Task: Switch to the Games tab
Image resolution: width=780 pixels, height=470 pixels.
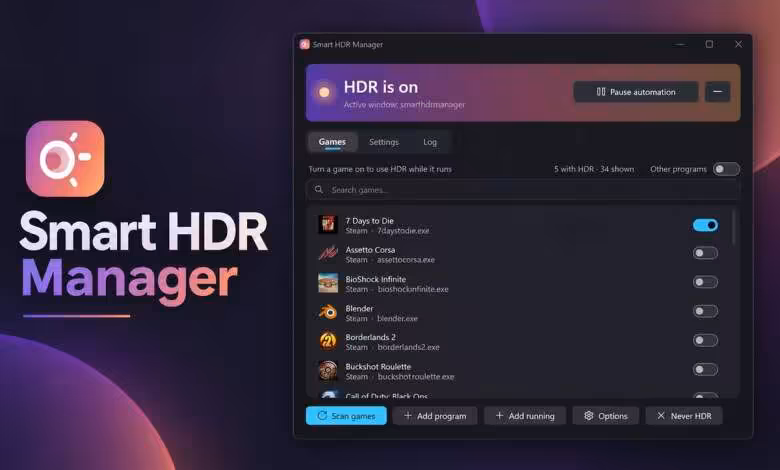Action: tap(332, 142)
